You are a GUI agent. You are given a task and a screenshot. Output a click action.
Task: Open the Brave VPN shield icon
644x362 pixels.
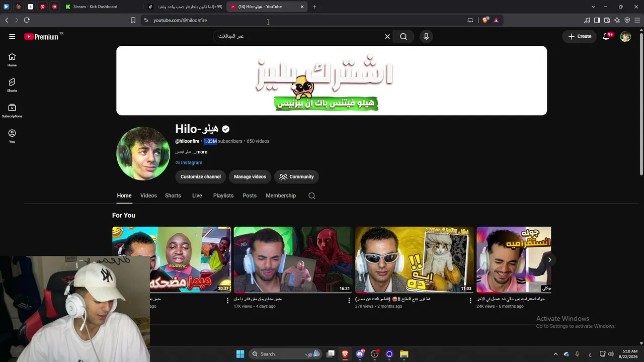[x=627, y=20]
